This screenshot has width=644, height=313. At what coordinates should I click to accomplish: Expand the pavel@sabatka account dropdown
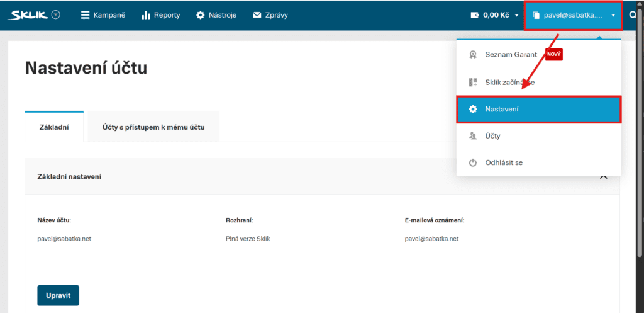point(573,15)
